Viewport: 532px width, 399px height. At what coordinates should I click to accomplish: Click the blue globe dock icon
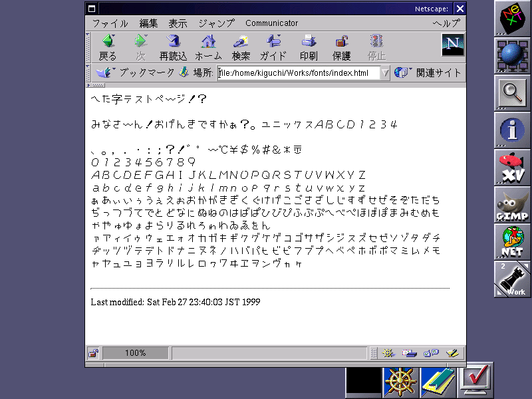512,55
